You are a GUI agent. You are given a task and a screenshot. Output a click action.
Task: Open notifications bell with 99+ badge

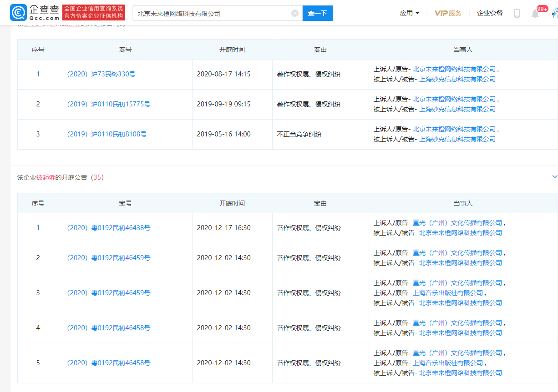pos(536,13)
